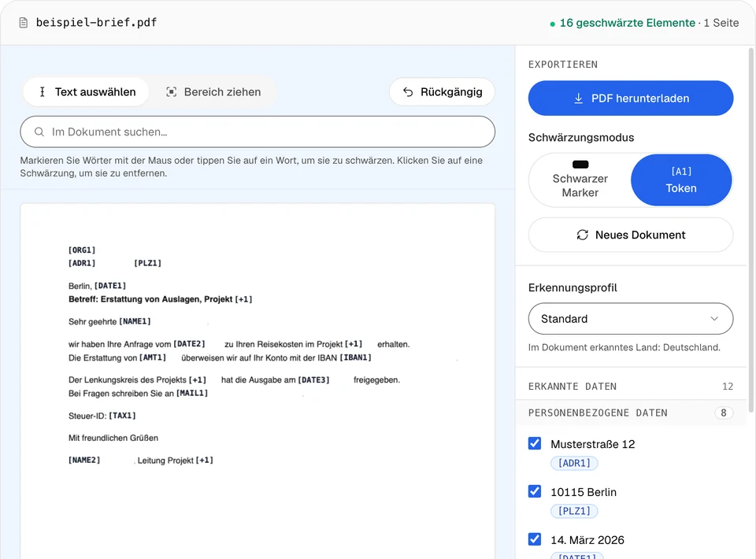Screen dimensions: 756x559
Task: Click the [DATE3] token after Ausgabe am
Action: [x=314, y=379]
